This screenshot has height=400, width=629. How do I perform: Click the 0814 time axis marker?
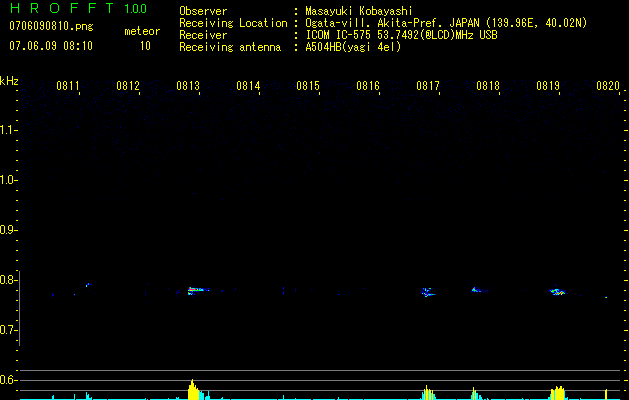pyautogui.click(x=248, y=86)
